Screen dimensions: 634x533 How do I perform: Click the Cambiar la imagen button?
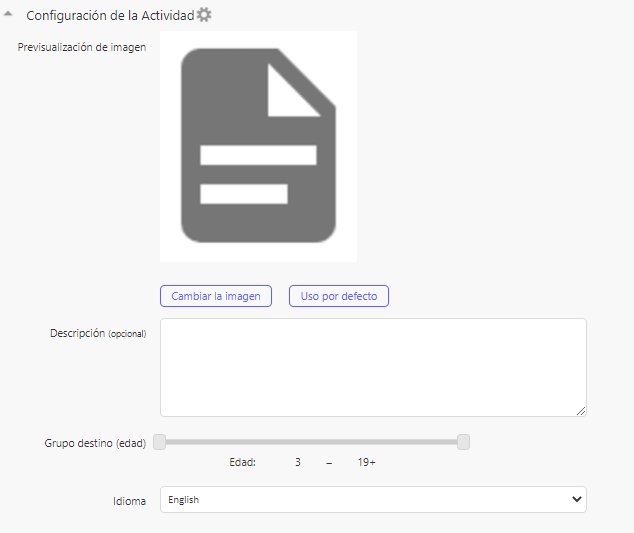click(x=216, y=296)
